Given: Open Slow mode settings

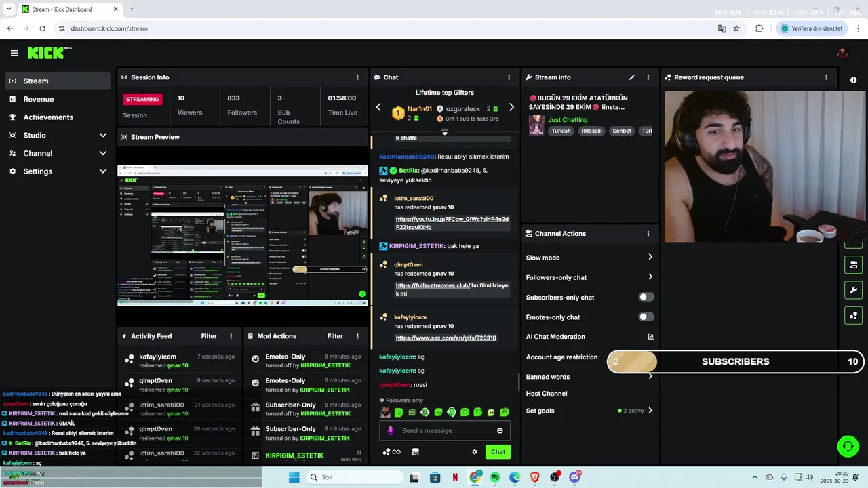Looking at the screenshot, I should (589, 258).
